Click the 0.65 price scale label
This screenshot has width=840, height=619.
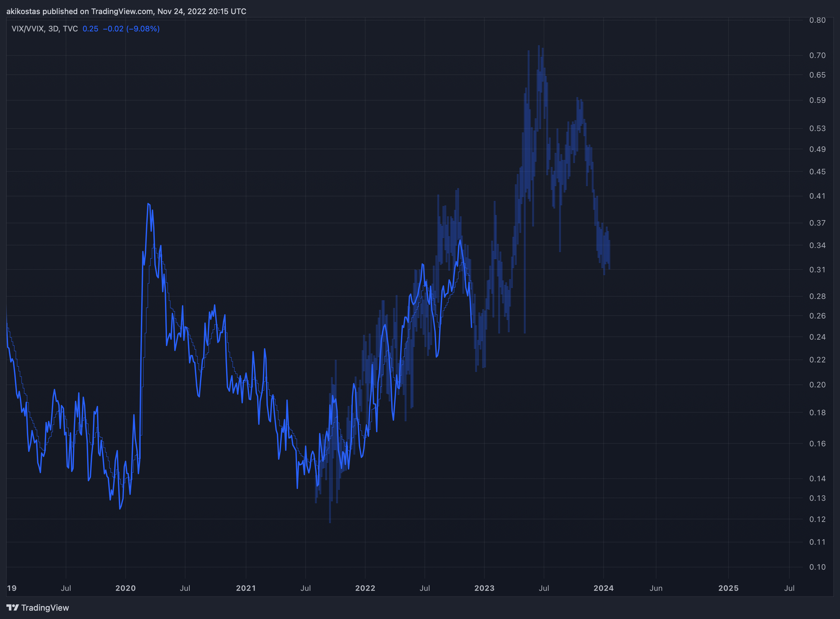818,75
